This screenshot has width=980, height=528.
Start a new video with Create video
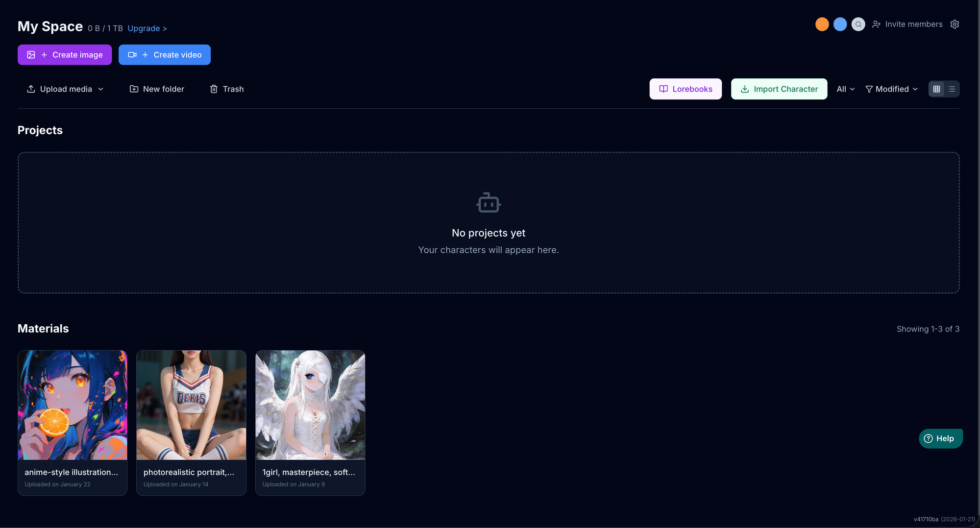point(164,54)
